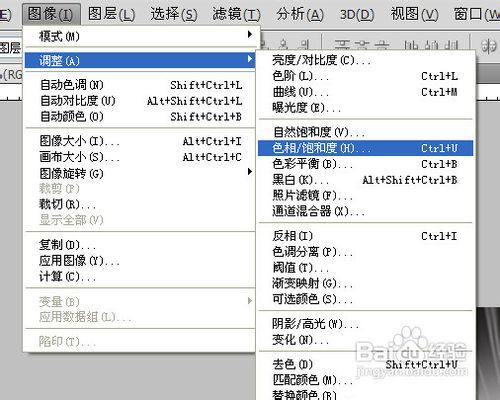Expand the greyed 变量(B) submenu arrow

[250, 301]
